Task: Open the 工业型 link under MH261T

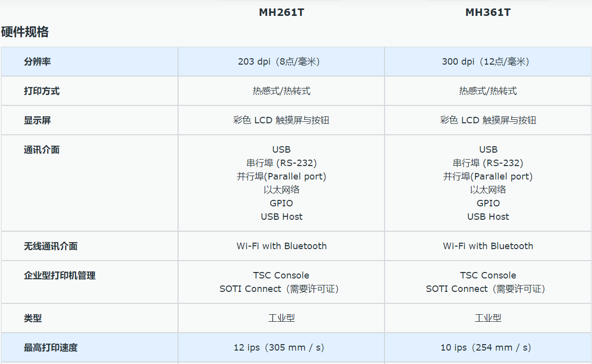Action: pyautogui.click(x=281, y=318)
